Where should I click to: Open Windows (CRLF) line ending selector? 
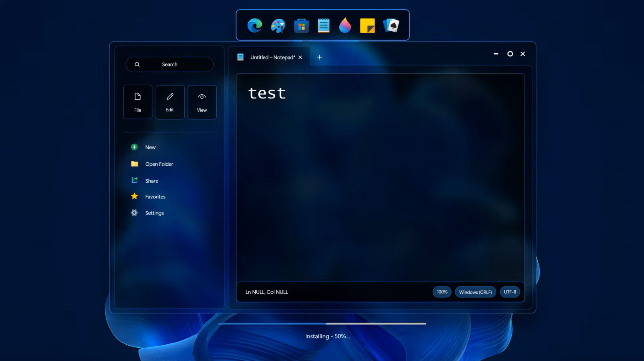point(475,292)
